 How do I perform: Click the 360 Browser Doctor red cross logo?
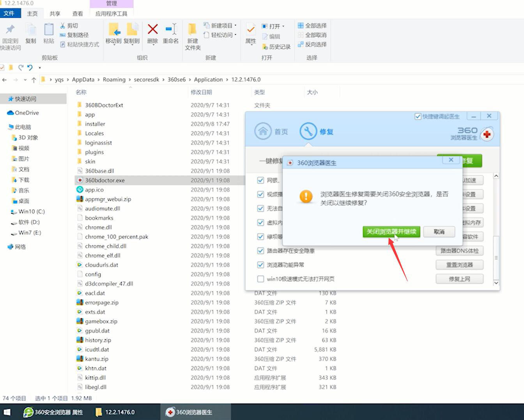coord(487,134)
